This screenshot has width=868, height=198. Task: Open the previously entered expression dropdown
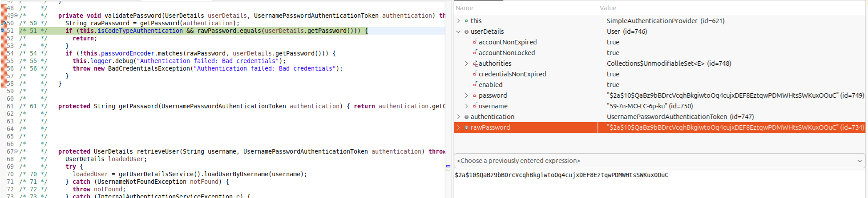coord(859,161)
